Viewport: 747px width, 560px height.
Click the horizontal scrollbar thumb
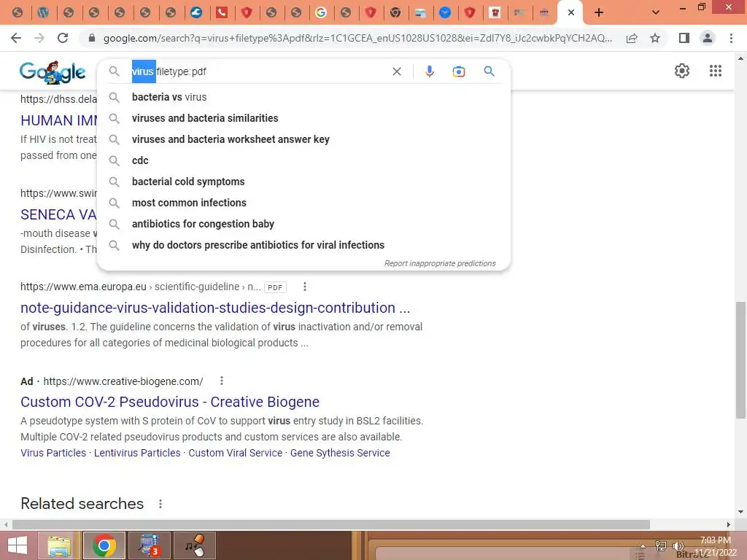[x=331, y=524]
